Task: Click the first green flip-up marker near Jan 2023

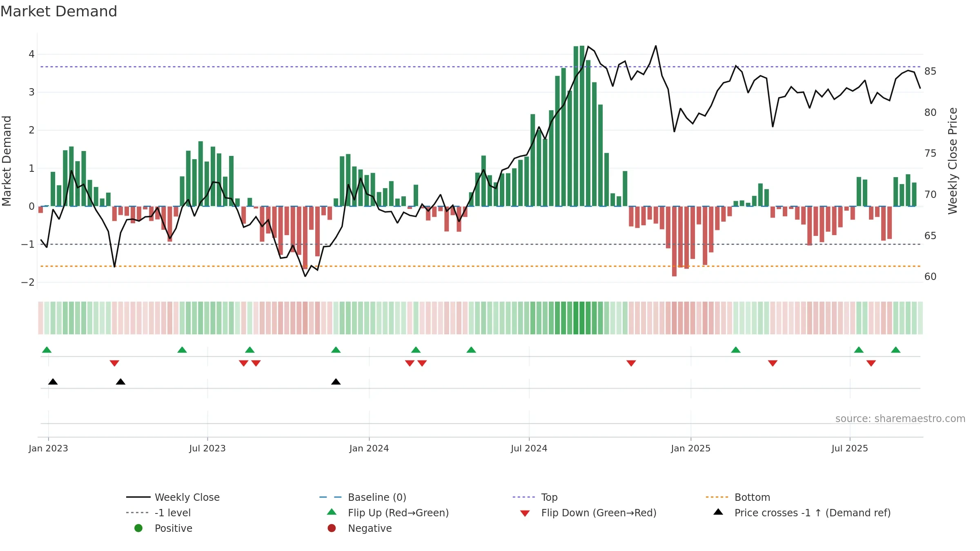Action: [x=47, y=350]
